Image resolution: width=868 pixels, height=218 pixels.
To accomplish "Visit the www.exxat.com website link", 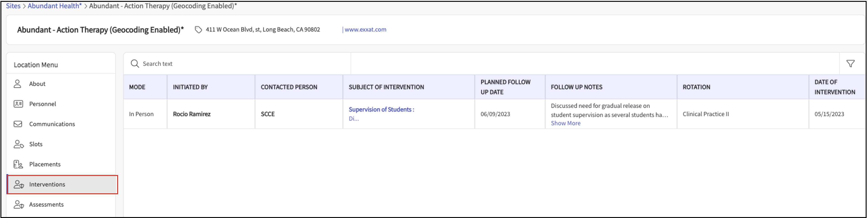I will [x=365, y=30].
